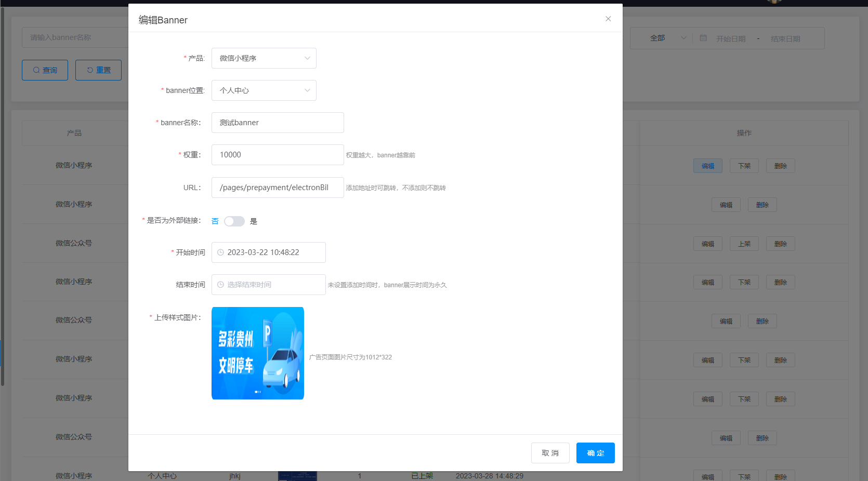This screenshot has height=481, width=868.
Task: Click the clock icon in 开始时间 field
Action: 220,252
